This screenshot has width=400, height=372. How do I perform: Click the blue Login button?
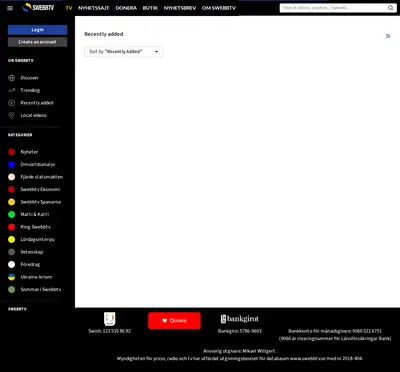(37, 30)
